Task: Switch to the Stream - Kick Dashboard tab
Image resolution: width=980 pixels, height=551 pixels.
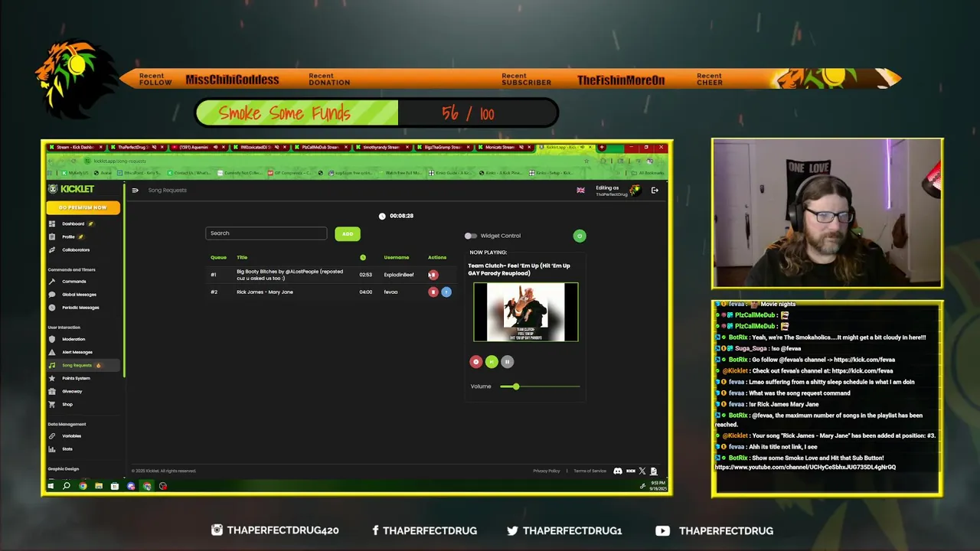Action: click(77, 147)
